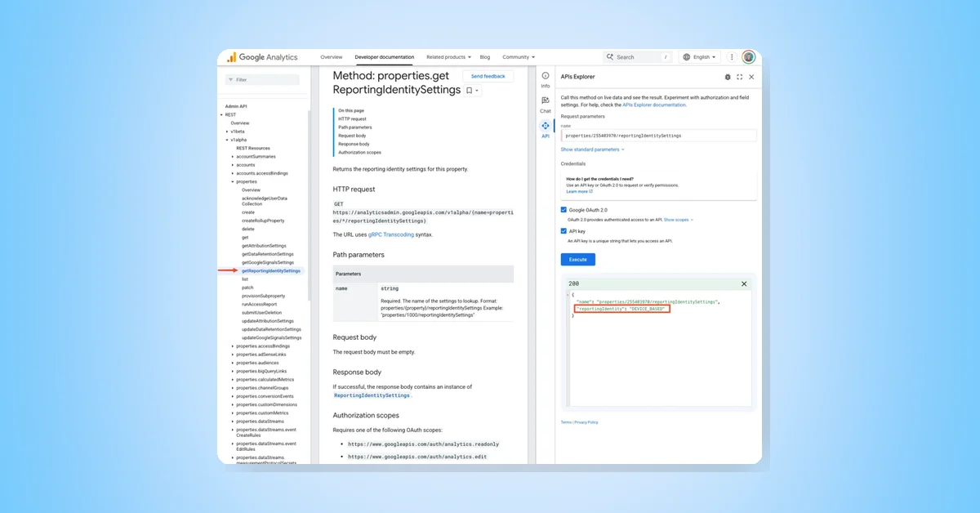Collapse the v1alpha tree node
The height and width of the screenshot is (513, 980).
click(x=227, y=140)
